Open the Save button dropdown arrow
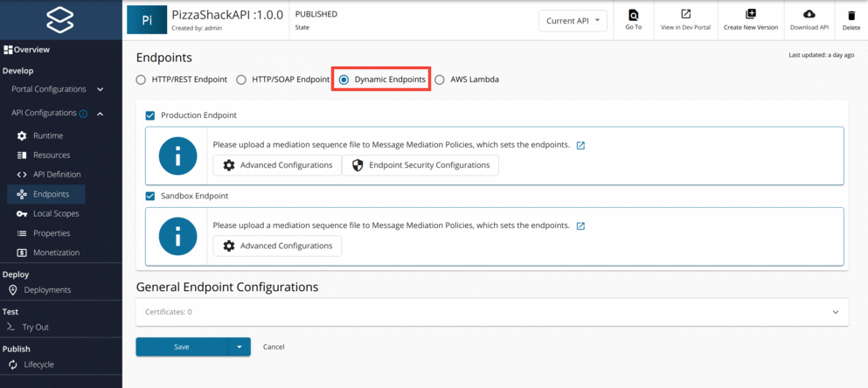Viewport: 868px width, 388px height. coord(239,347)
